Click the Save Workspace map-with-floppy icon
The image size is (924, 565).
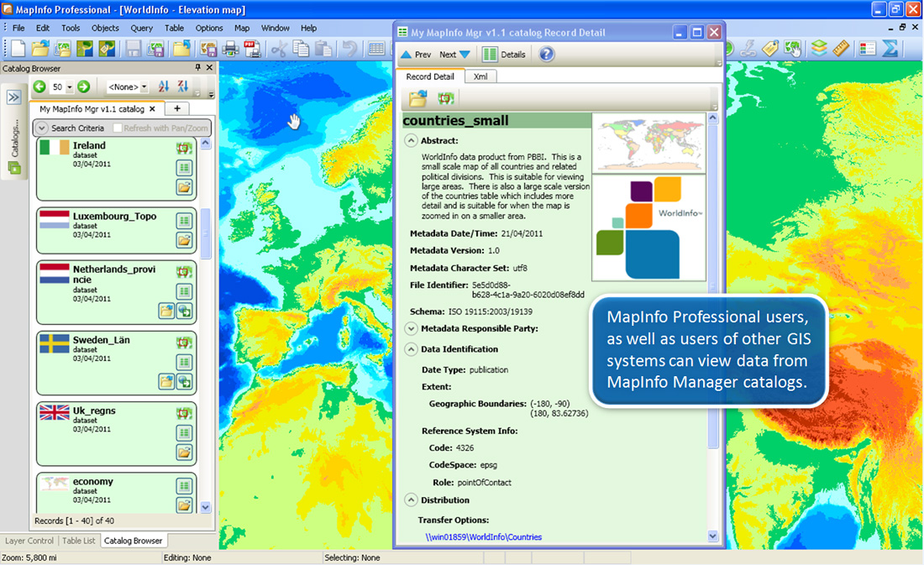[155, 49]
